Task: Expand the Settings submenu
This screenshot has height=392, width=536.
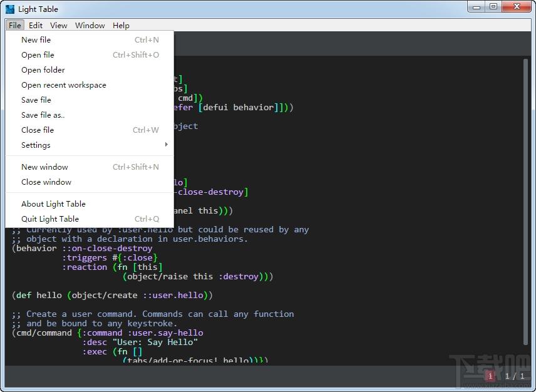Action: (90, 145)
